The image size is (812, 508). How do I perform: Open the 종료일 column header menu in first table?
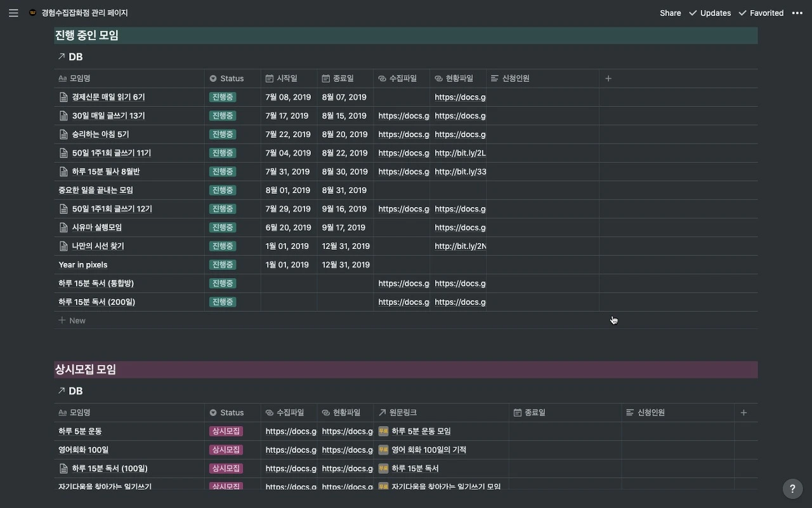(345, 78)
